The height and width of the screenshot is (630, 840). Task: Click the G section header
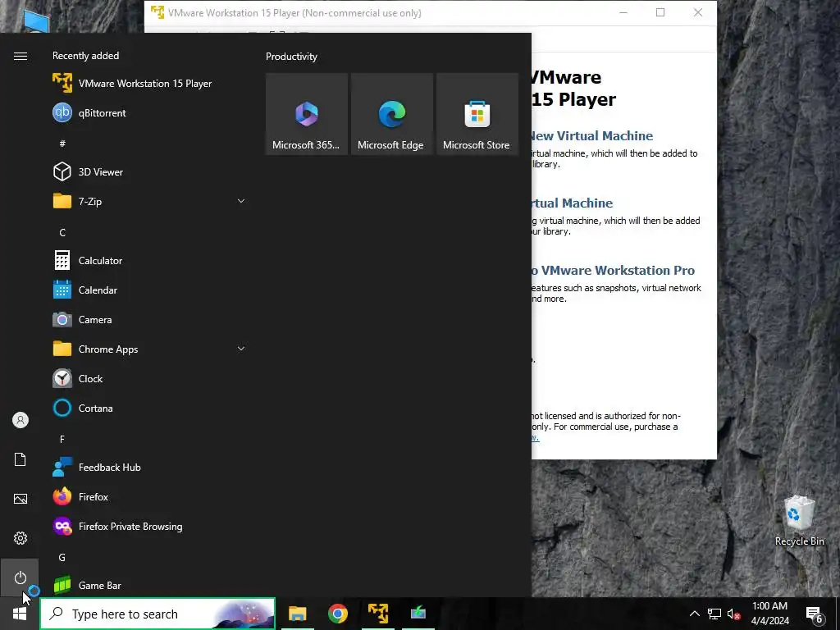tap(62, 558)
